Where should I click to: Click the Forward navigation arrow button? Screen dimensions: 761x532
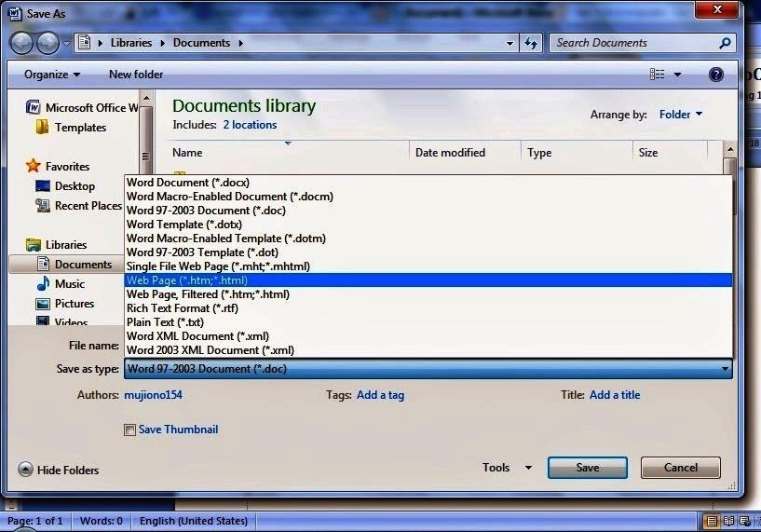tap(48, 43)
